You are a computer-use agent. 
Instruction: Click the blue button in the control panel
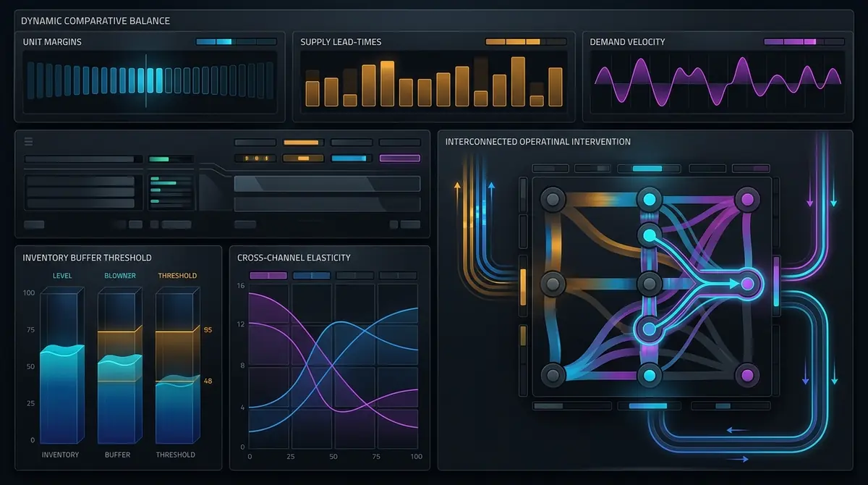[x=352, y=158]
